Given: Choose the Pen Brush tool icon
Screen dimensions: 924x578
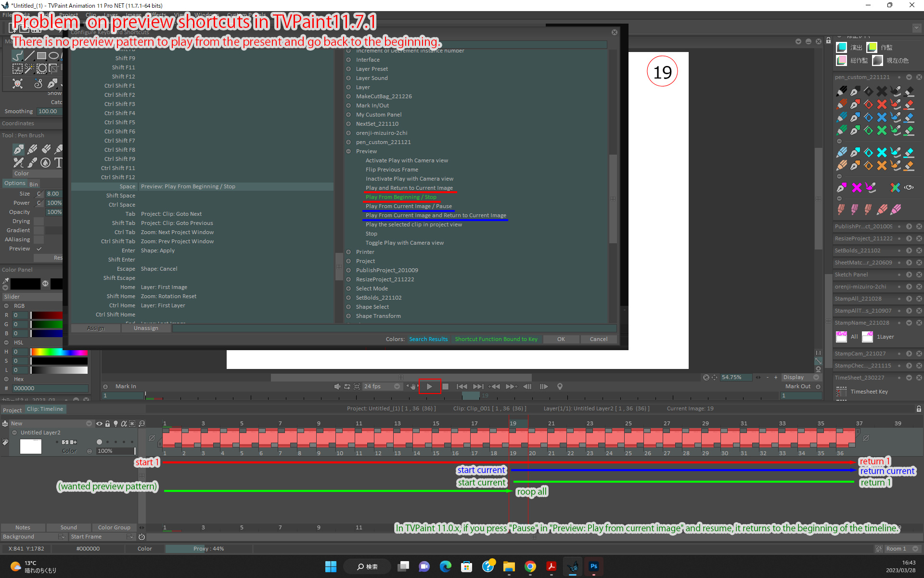Looking at the screenshot, I should click(18, 149).
